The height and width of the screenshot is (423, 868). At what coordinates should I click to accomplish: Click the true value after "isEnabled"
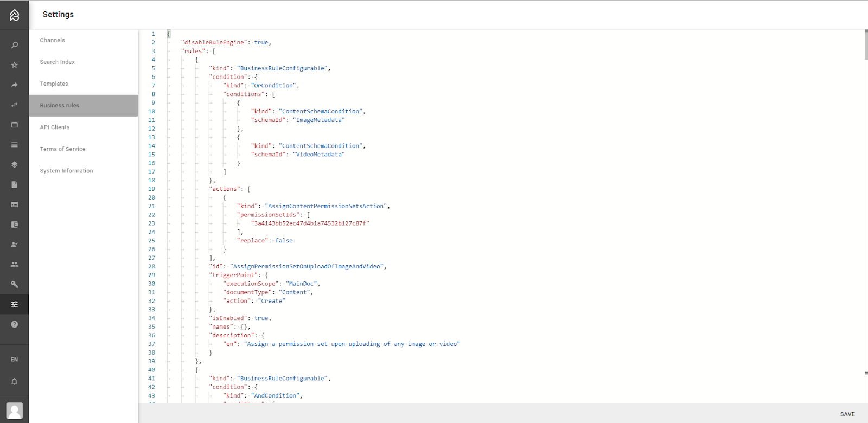point(261,318)
